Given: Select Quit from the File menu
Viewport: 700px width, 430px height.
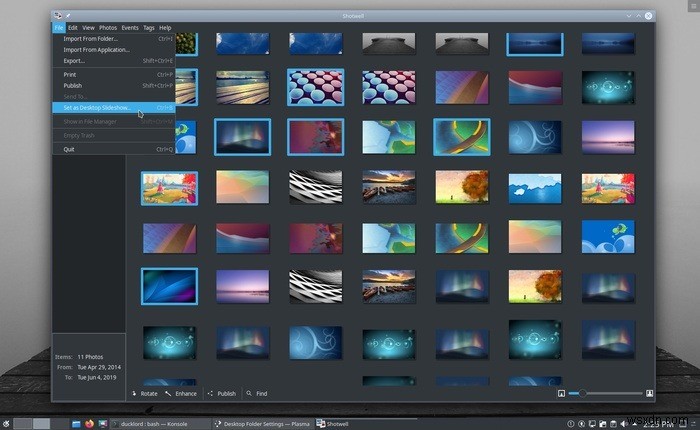Looking at the screenshot, I should pos(69,149).
